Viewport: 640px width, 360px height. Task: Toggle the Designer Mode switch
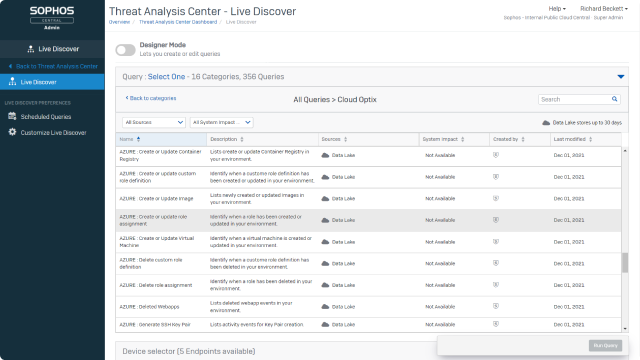pyautogui.click(x=125, y=50)
